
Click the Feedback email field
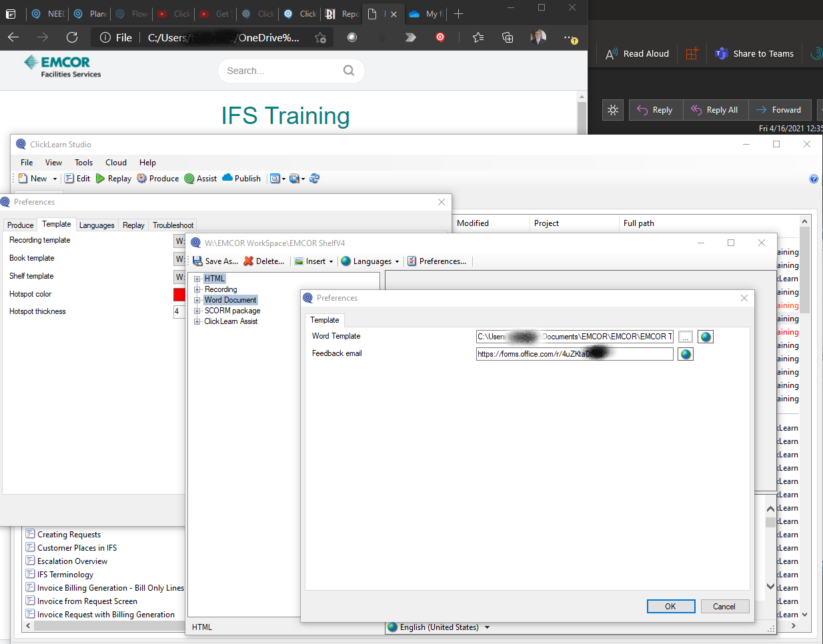click(575, 354)
